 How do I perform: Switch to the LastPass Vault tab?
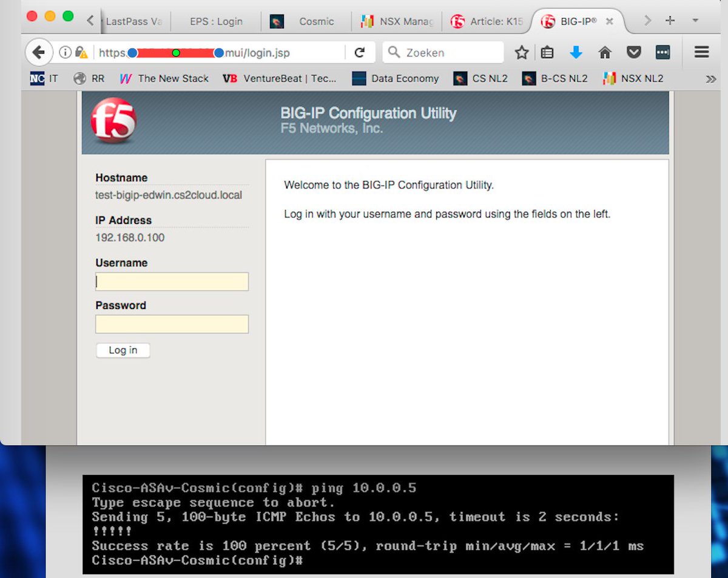tap(133, 21)
